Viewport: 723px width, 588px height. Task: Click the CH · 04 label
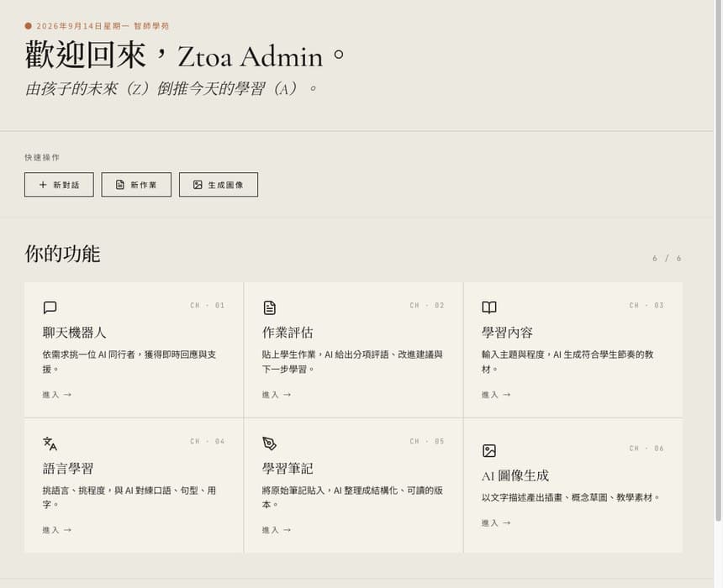208,442
